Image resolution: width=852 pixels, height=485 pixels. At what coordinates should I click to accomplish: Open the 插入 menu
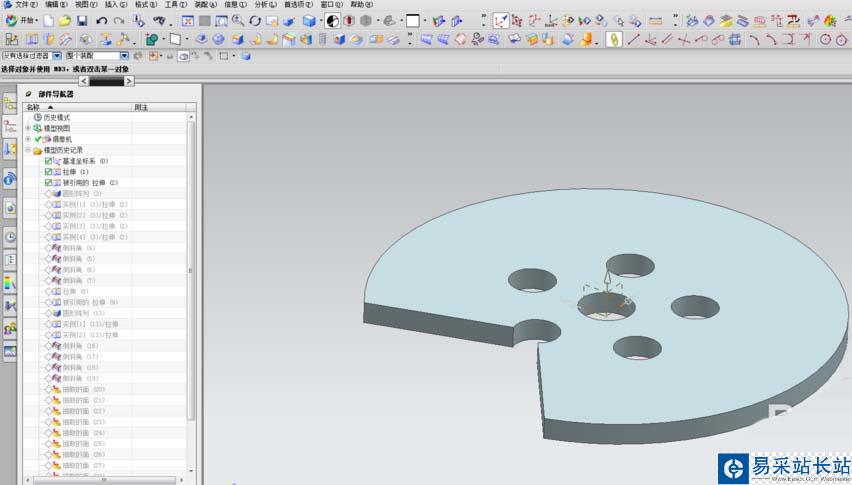(116, 4)
